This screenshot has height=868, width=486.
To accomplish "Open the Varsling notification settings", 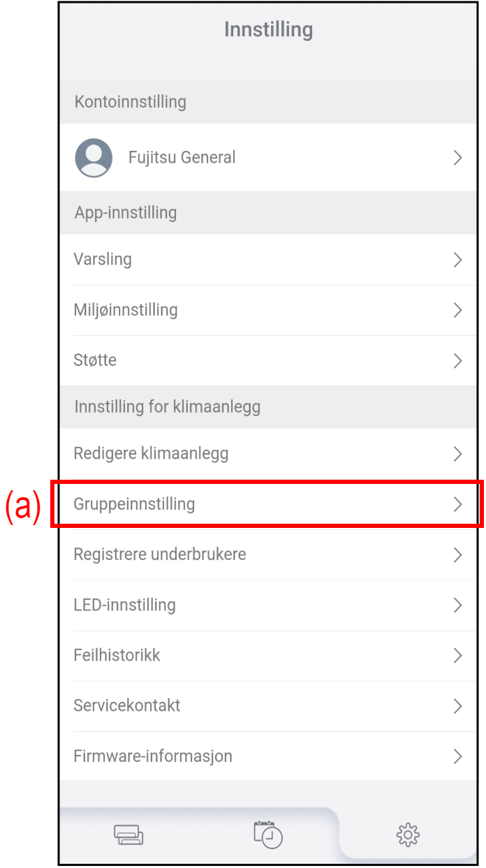I will [x=103, y=260].
